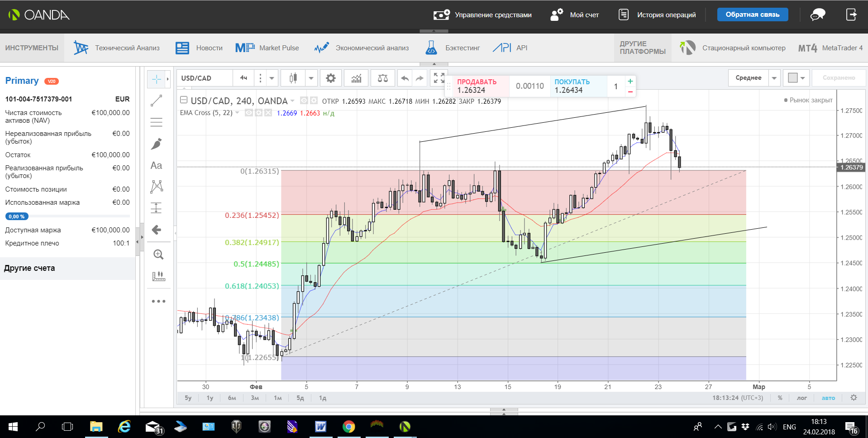Open axis settings gear at chart bottom
This screenshot has height=438, width=868.
click(x=854, y=398)
